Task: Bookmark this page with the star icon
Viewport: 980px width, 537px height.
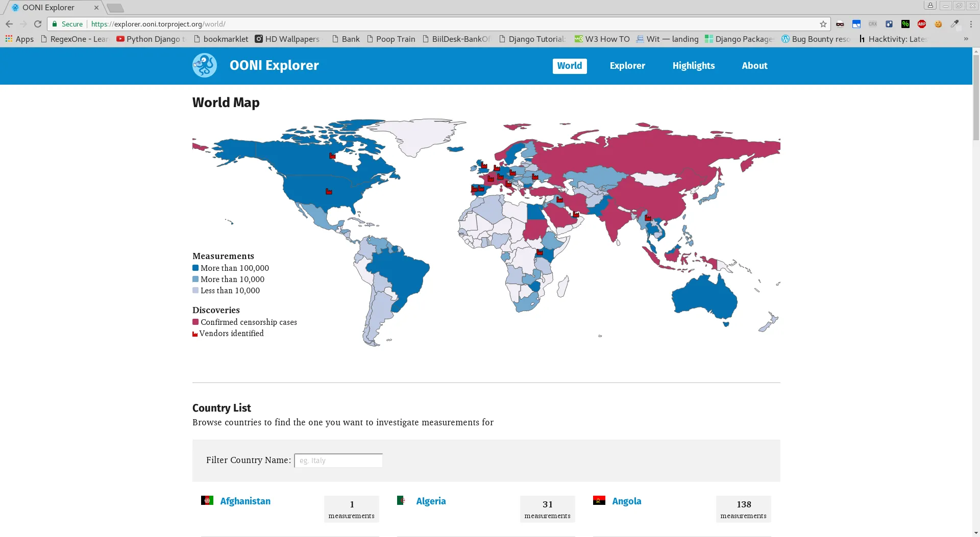Action: 823,24
